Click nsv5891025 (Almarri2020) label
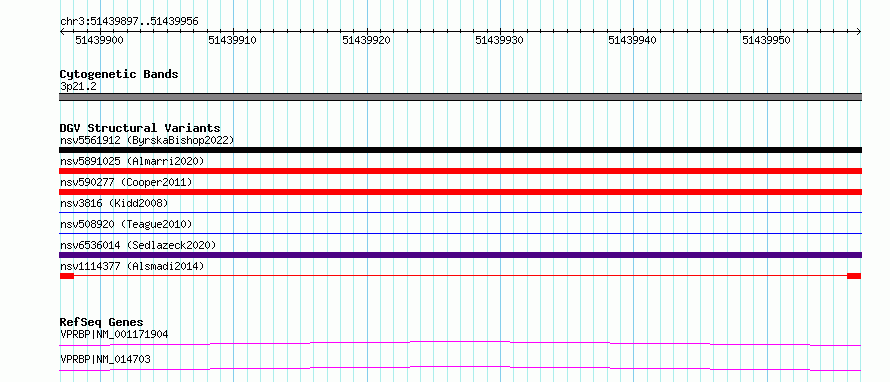The image size is (890, 382). click(x=132, y=161)
